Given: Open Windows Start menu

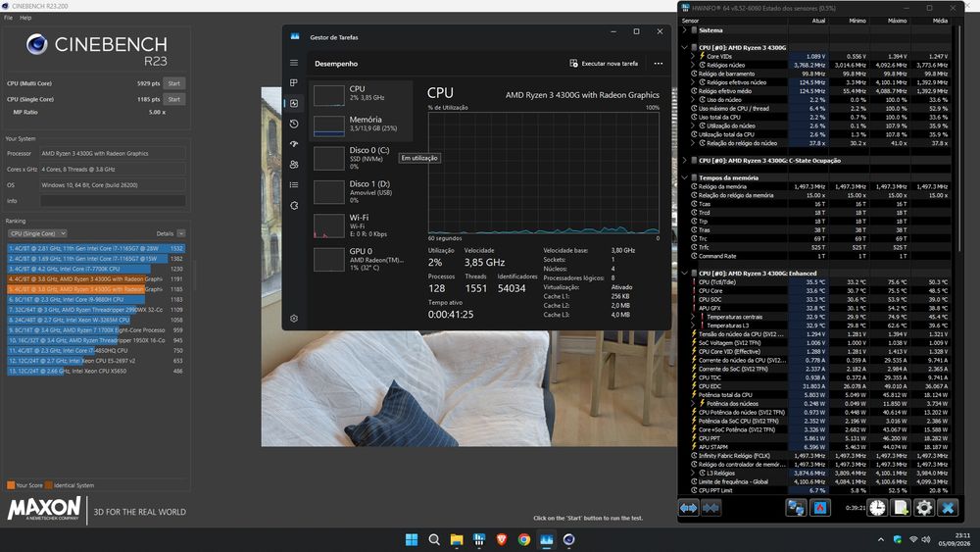Looking at the screenshot, I should (x=412, y=539).
